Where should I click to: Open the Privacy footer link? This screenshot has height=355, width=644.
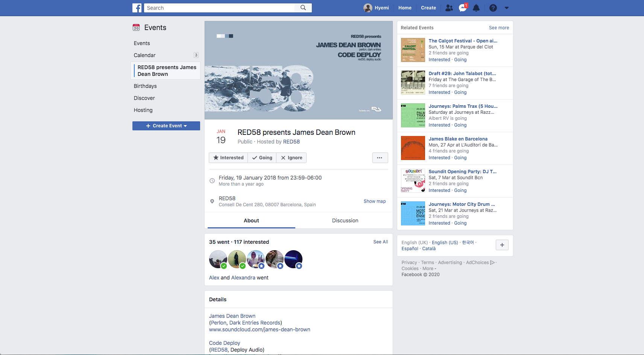coord(409,263)
